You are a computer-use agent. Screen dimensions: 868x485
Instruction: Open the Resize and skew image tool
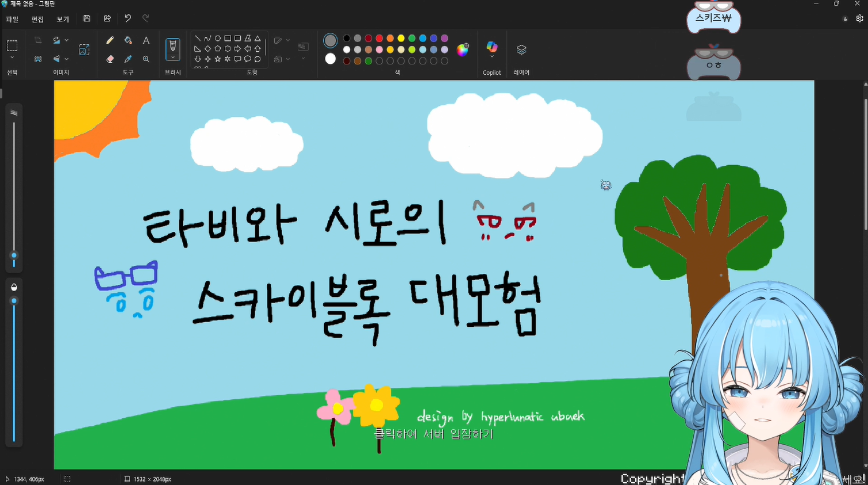(84, 49)
